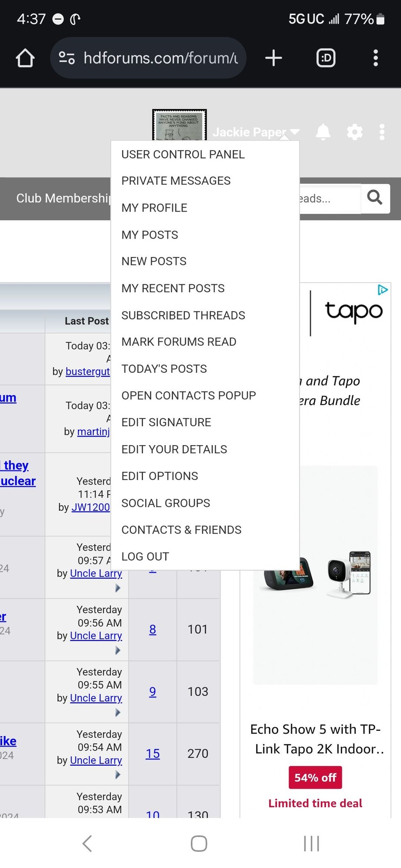The height and width of the screenshot is (868, 401).
Task: Open forum notifications bell
Action: (323, 132)
